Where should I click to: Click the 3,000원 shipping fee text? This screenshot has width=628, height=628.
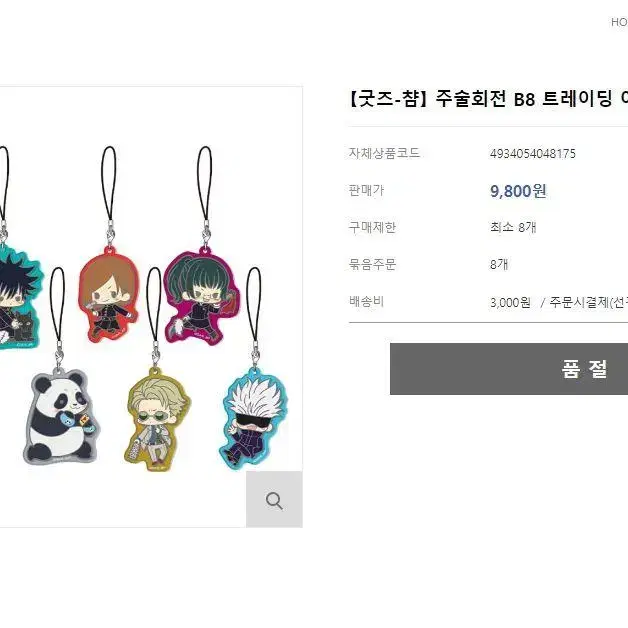click(x=510, y=302)
